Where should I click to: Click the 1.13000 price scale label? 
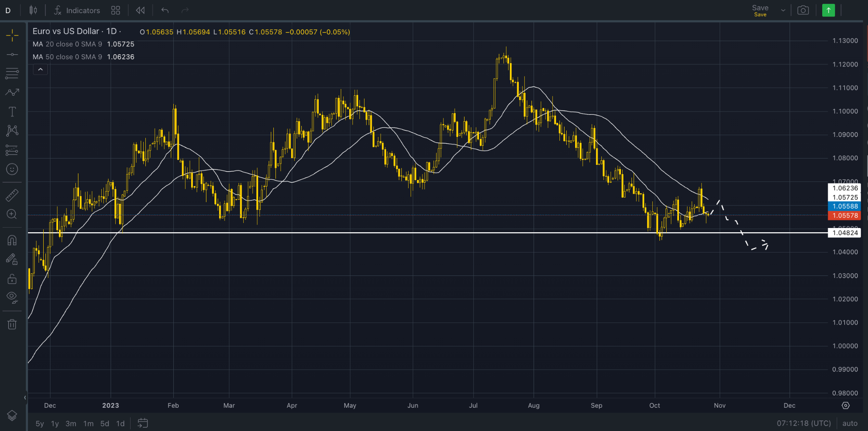click(x=845, y=41)
